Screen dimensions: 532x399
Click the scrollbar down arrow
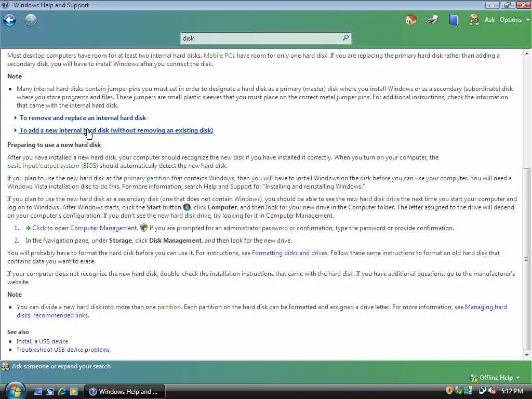526,355
